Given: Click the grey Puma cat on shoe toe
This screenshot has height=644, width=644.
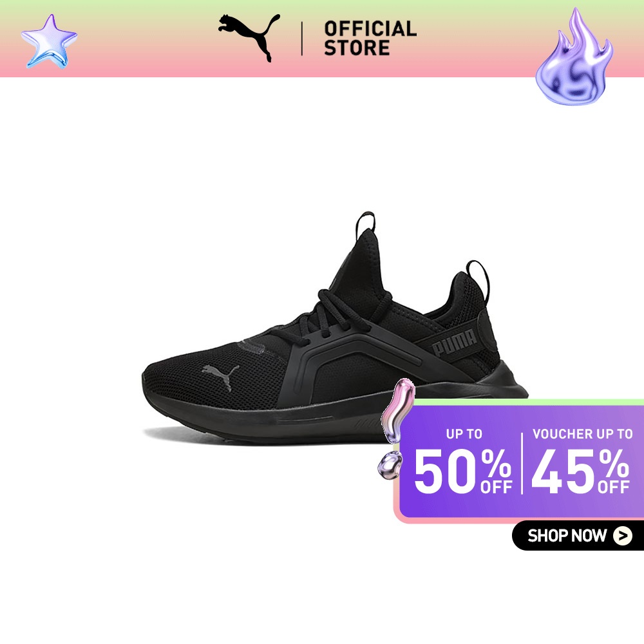Looking at the screenshot, I should pyautogui.click(x=220, y=376).
